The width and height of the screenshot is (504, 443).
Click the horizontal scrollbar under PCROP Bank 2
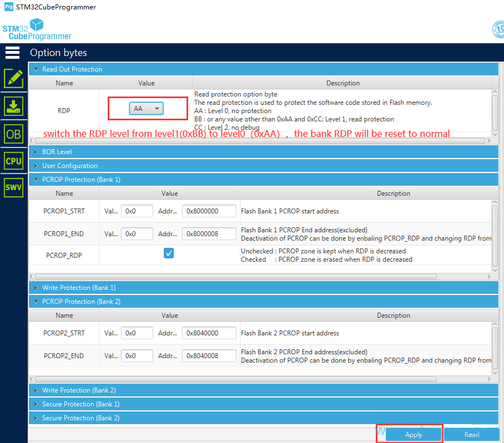235,379
